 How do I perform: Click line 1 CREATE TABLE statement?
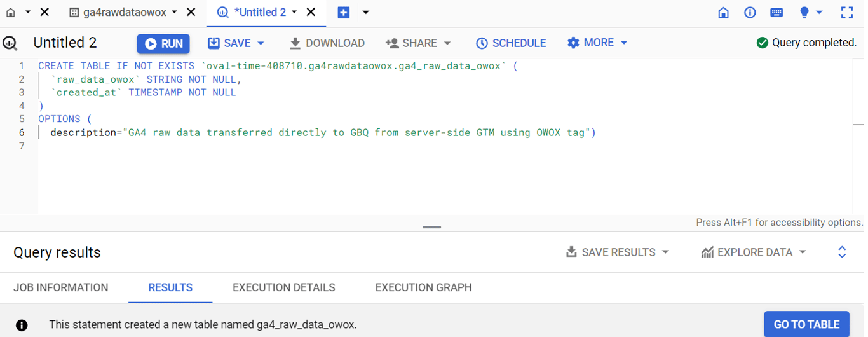pyautogui.click(x=278, y=65)
